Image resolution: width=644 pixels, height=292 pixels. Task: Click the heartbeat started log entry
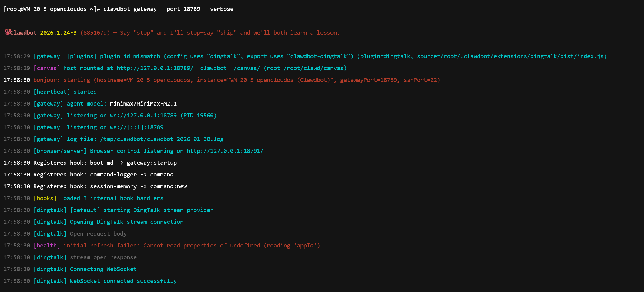(65, 92)
